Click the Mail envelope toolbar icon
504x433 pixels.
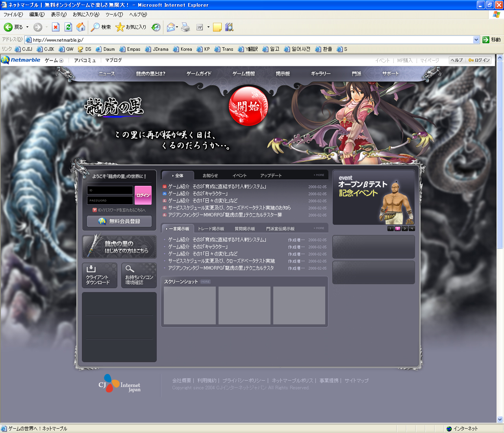point(170,27)
